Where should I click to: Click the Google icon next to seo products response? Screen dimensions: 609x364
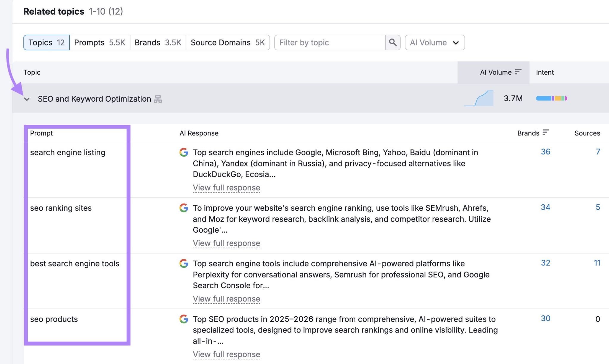click(x=184, y=319)
